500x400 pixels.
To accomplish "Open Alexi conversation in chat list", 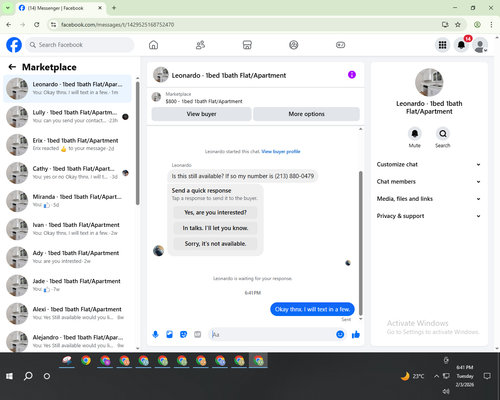I will click(x=67, y=313).
